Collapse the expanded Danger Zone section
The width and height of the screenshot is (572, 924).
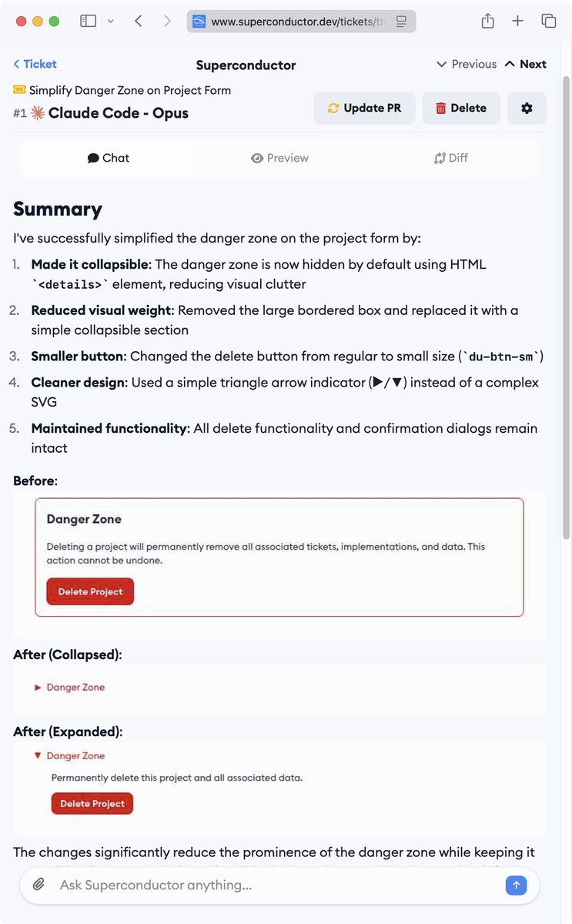point(38,756)
